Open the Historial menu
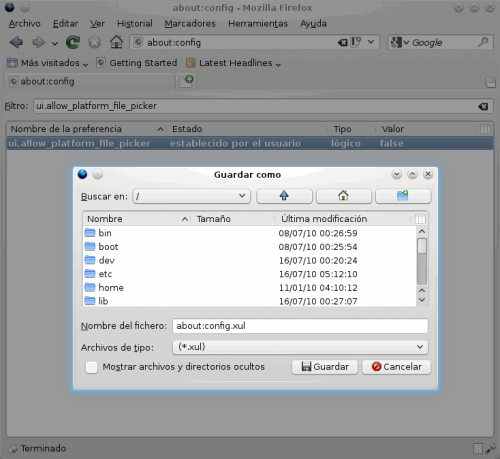 click(135, 24)
